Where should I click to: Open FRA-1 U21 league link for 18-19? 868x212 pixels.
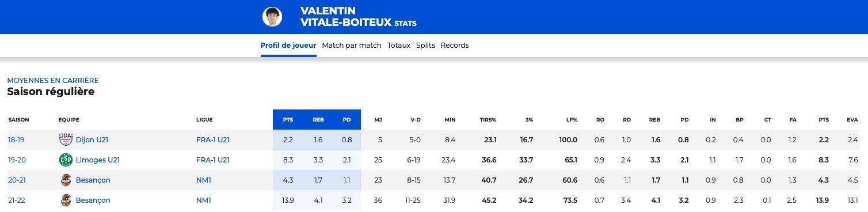click(213, 139)
